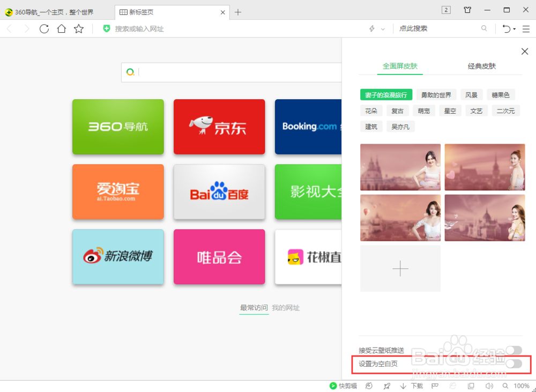This screenshot has width=536, height=392.
Task: Reload the page using refresh icon
Action: pos(44,29)
